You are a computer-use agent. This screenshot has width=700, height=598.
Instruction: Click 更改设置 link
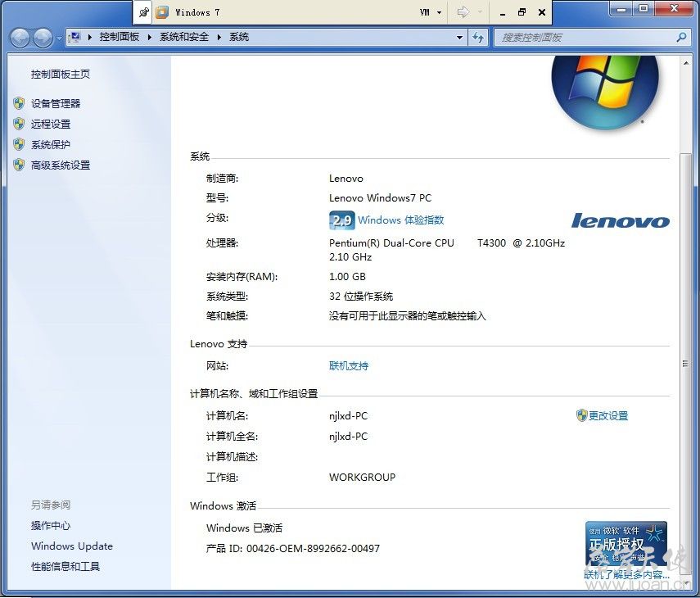point(608,416)
